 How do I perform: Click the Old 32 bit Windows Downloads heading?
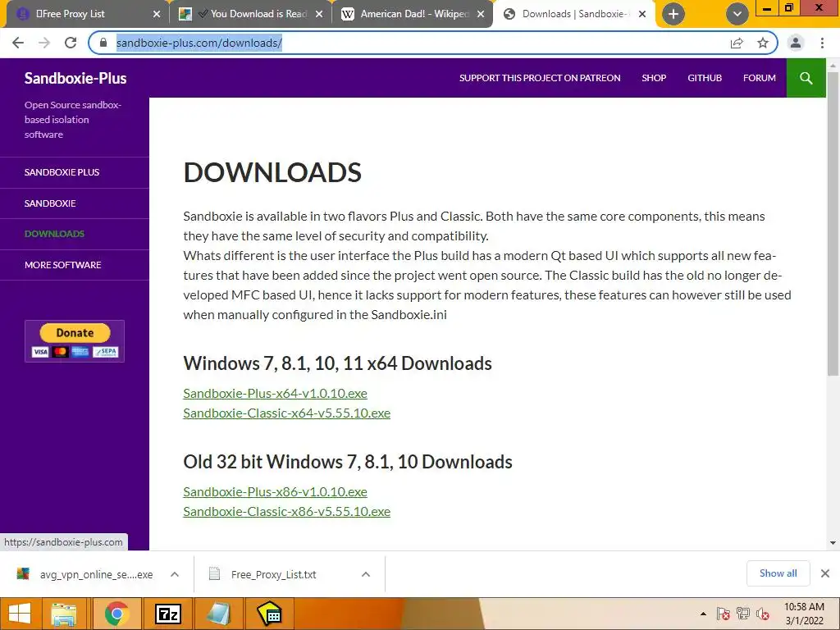(x=348, y=462)
